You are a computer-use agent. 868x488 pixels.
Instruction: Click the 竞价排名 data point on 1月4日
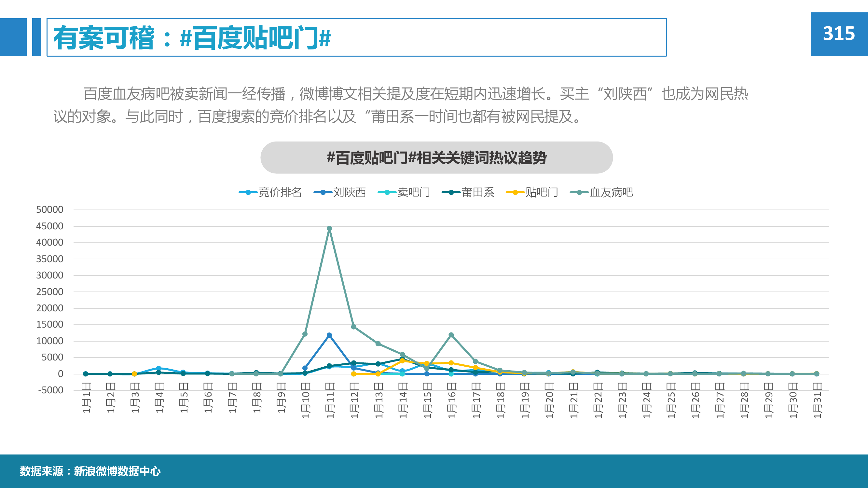point(159,368)
